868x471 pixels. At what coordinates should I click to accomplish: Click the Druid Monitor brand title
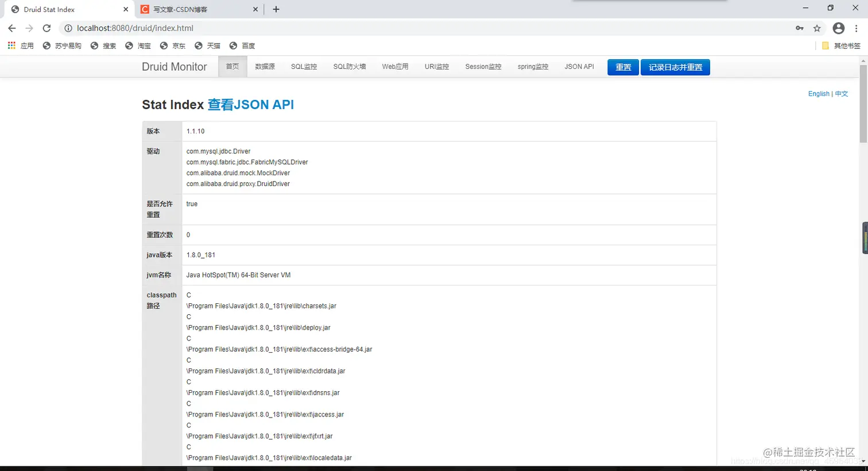point(174,67)
